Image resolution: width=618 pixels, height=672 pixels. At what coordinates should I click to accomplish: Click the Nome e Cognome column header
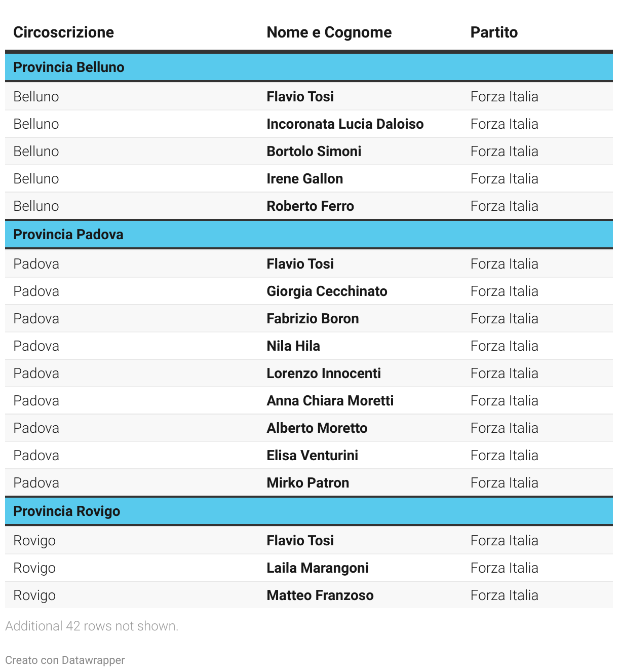click(329, 32)
